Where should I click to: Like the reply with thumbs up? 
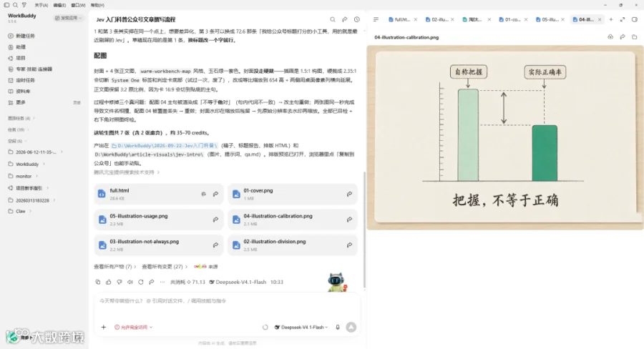(109, 282)
